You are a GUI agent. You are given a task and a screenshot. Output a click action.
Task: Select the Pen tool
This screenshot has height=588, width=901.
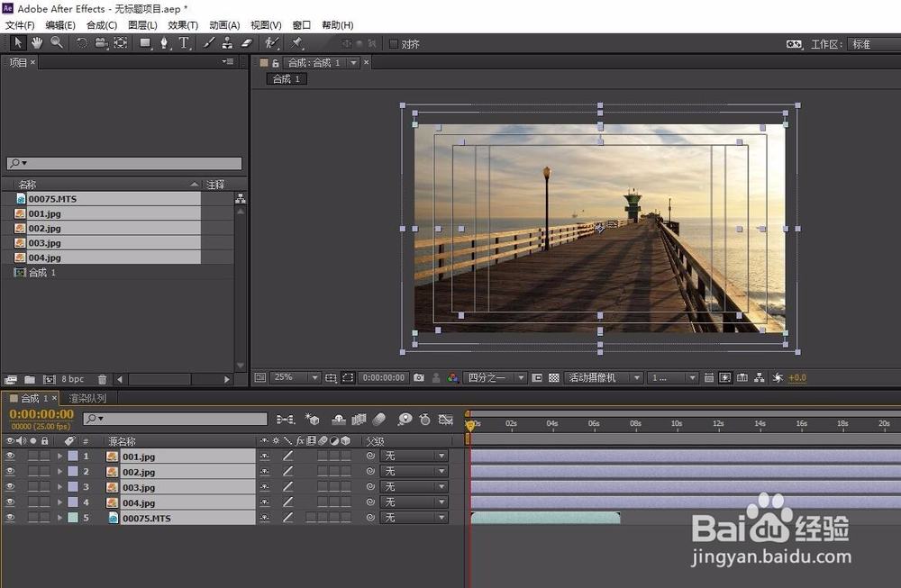164,43
